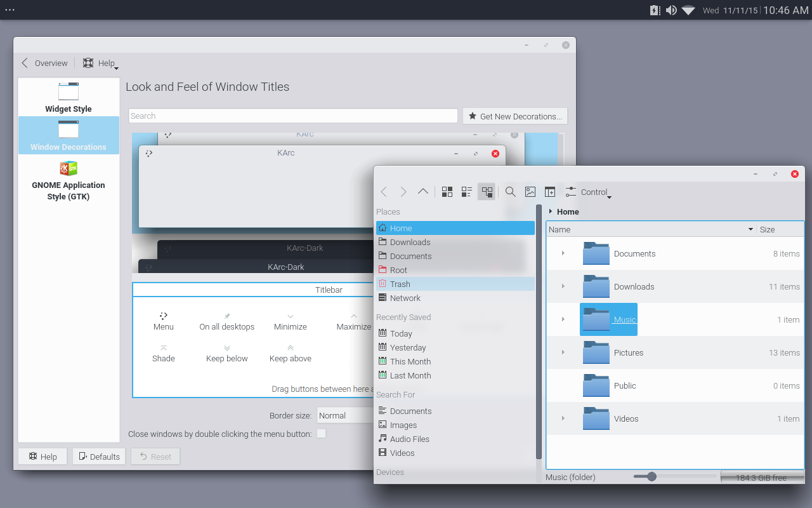
Task: Click the battery icon in system tray
Action: 655,10
